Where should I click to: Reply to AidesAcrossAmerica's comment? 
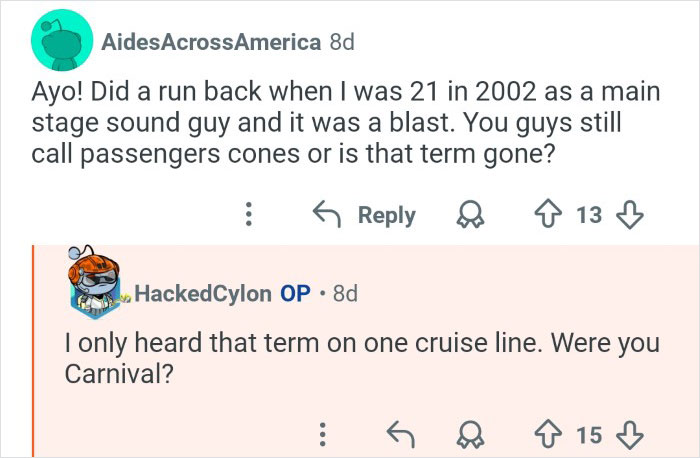(364, 215)
